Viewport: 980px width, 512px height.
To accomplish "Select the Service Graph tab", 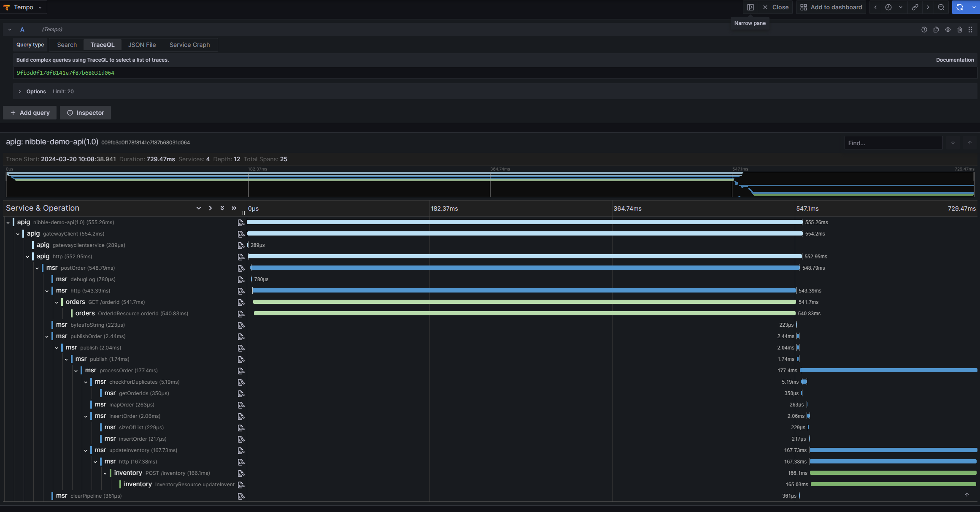I will [189, 45].
